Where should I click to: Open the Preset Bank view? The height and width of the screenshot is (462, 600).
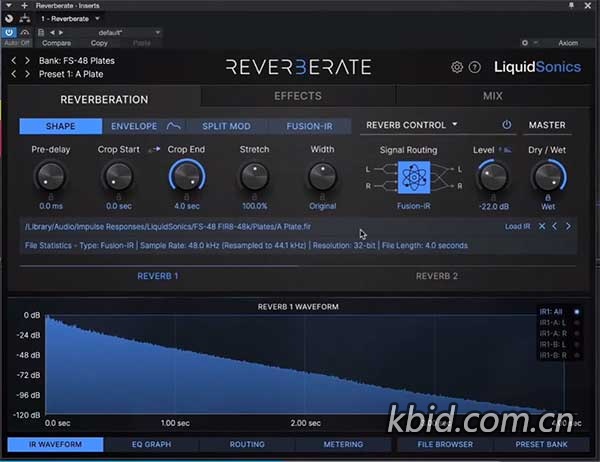(541, 444)
